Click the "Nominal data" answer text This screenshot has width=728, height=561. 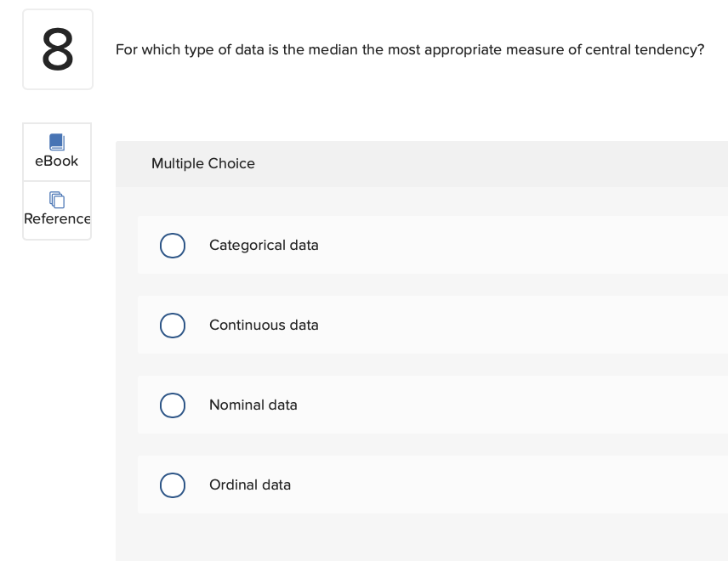[x=253, y=405]
